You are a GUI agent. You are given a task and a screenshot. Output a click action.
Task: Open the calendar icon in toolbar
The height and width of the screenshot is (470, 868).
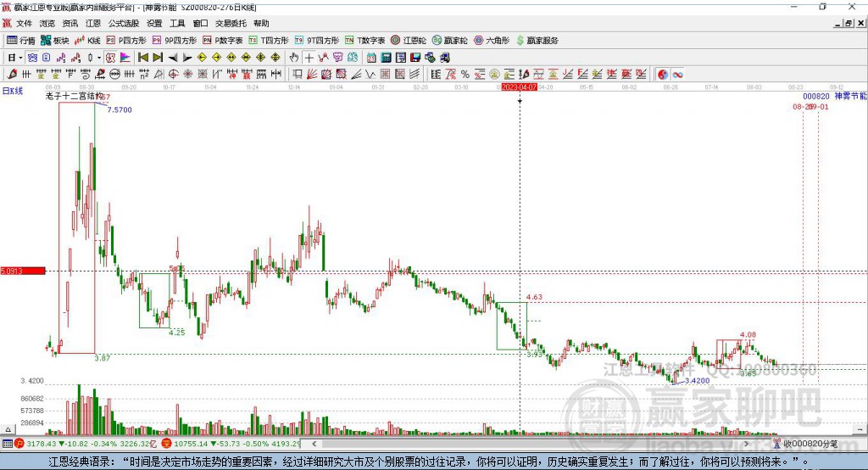pos(371,58)
